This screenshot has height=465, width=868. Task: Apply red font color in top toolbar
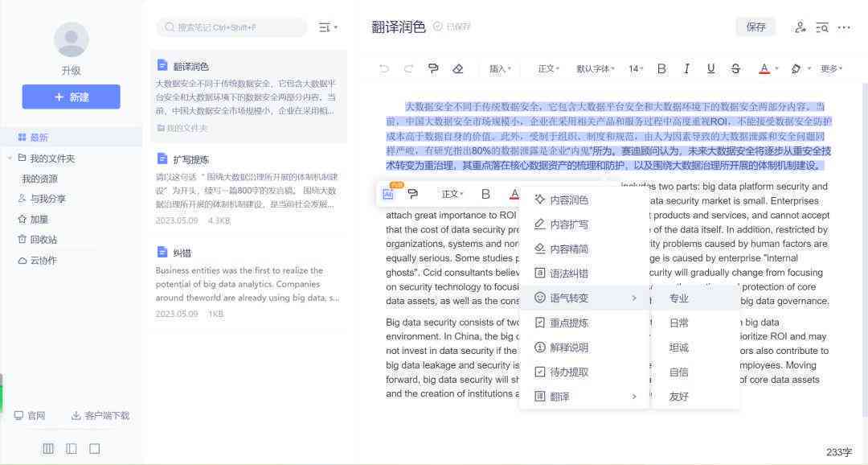[764, 68]
